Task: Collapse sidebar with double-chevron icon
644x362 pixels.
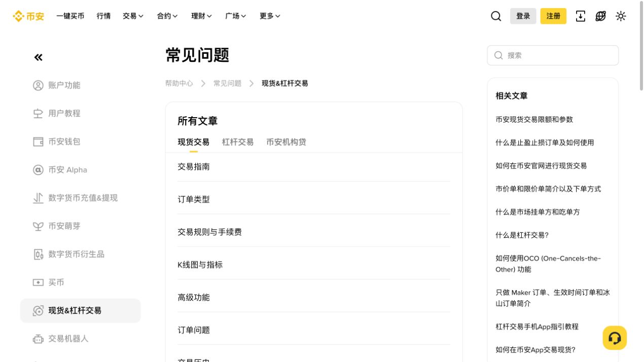Action: tap(38, 57)
